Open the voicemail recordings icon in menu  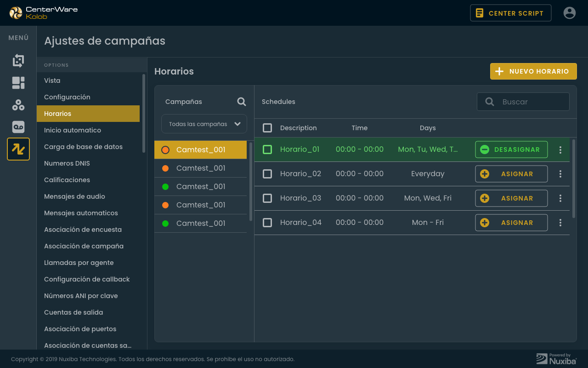[x=18, y=127]
